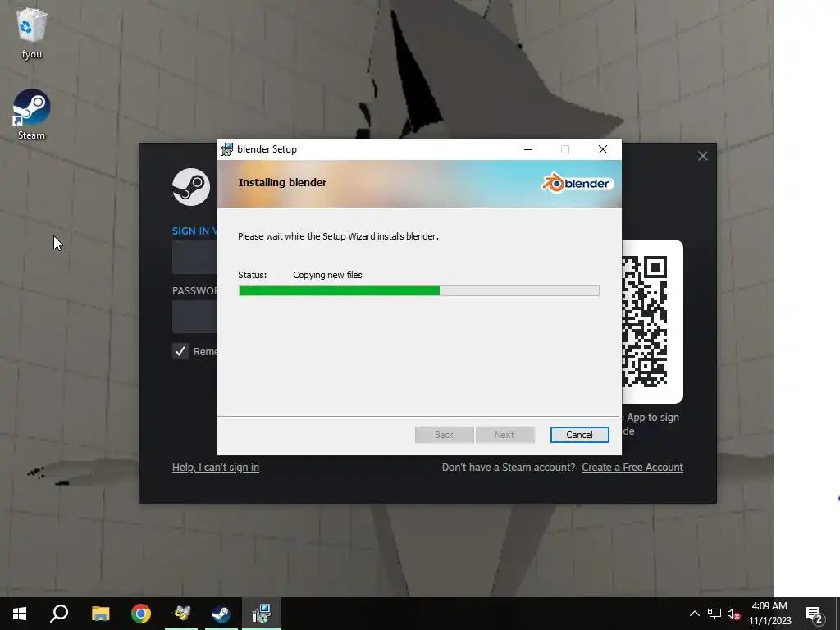Minimize the blender Setup window
Screen dimensions: 840x630
[x=528, y=149]
